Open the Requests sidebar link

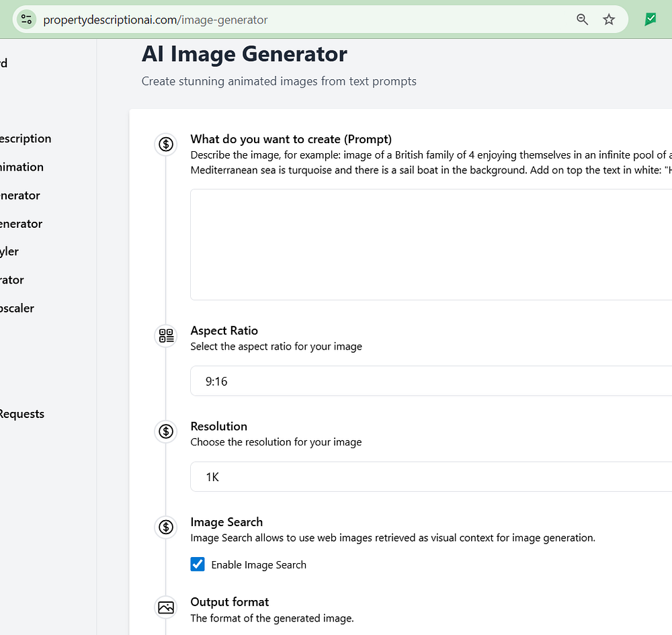pyautogui.click(x=22, y=414)
